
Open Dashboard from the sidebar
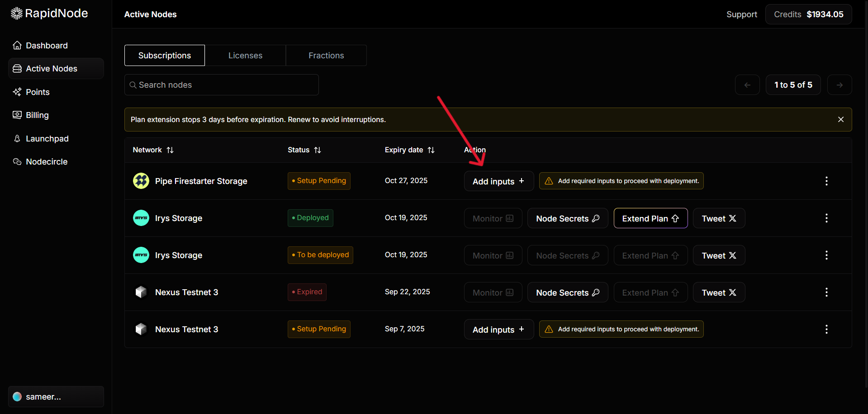tap(47, 46)
